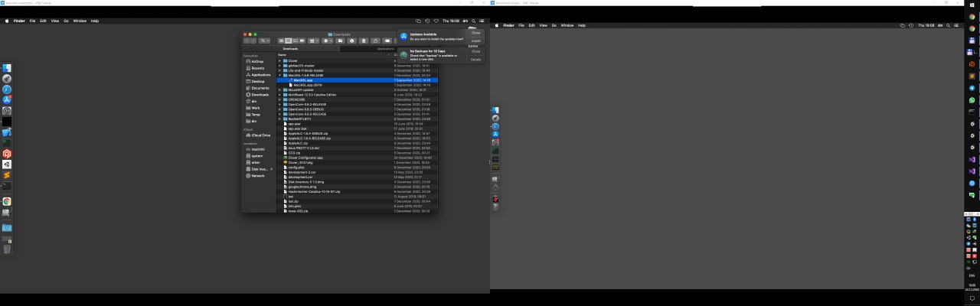Screen dimensions: 980x306
Task: Open the View menu in left screen
Action: [54, 21]
